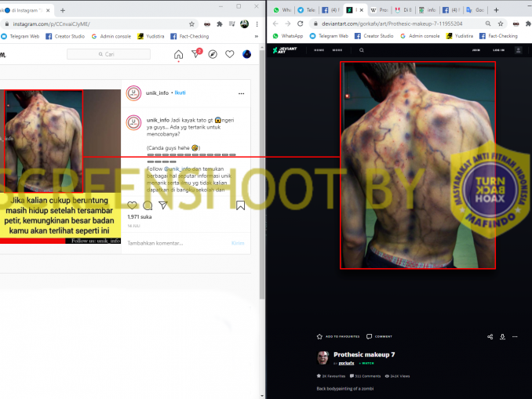Open the Instagram post image
Screen dimensions: 532x399
(x=60, y=166)
